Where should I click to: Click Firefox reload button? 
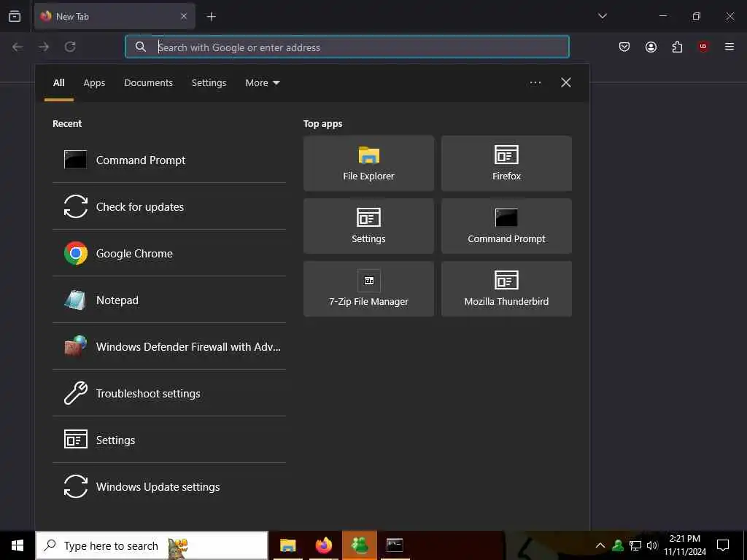pos(70,47)
